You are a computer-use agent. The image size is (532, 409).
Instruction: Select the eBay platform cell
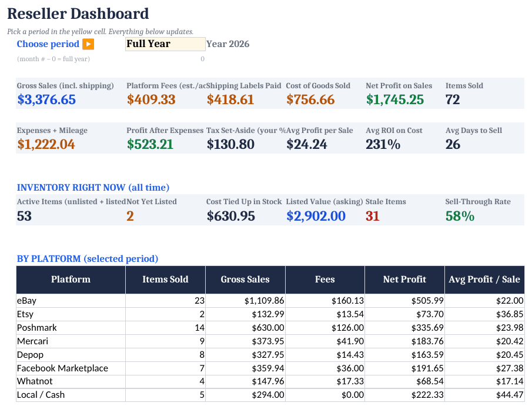tap(71, 301)
